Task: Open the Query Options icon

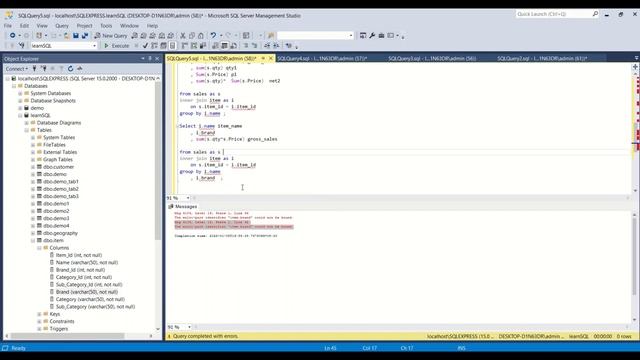Action: tap(163, 46)
